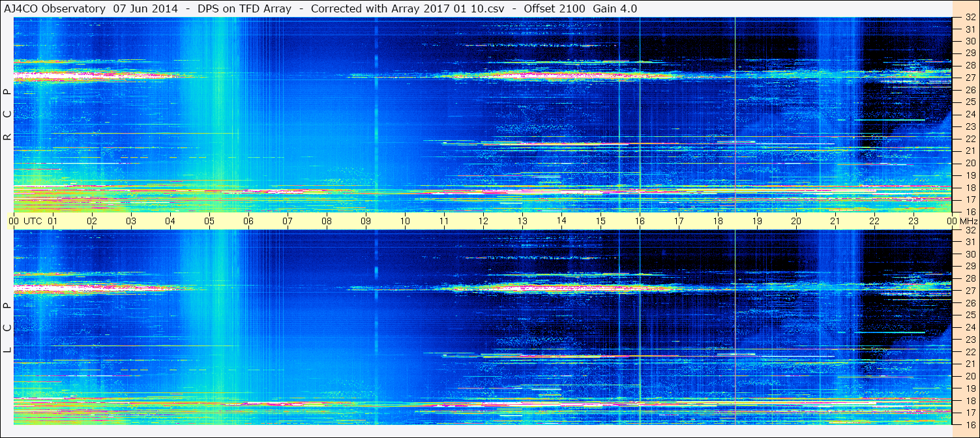The image size is (980, 438).
Task: Select hour 12 on the UTC time axis
Action: click(483, 221)
